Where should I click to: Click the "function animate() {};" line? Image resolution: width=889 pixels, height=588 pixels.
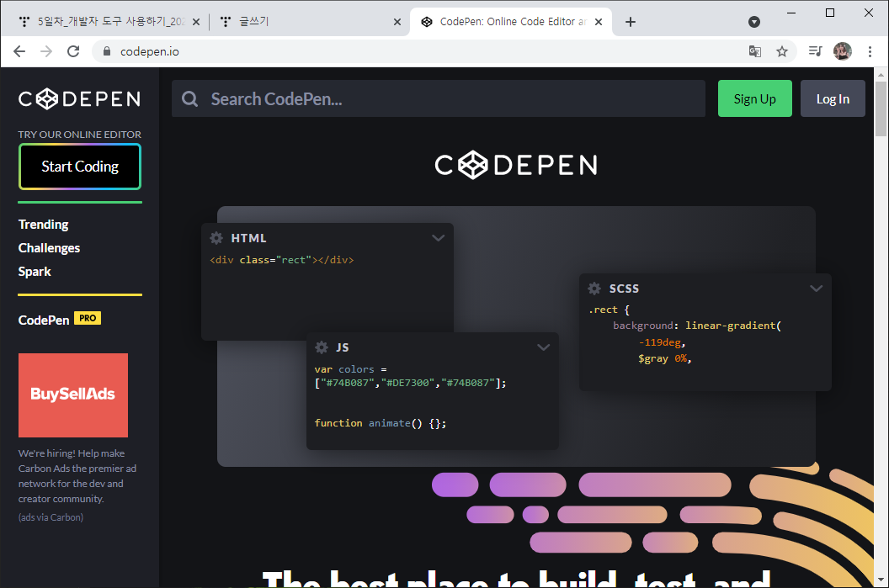coord(381,423)
